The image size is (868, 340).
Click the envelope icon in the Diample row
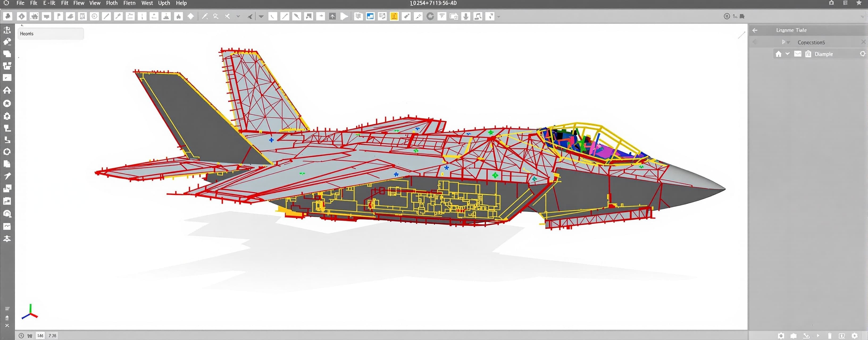(x=798, y=54)
